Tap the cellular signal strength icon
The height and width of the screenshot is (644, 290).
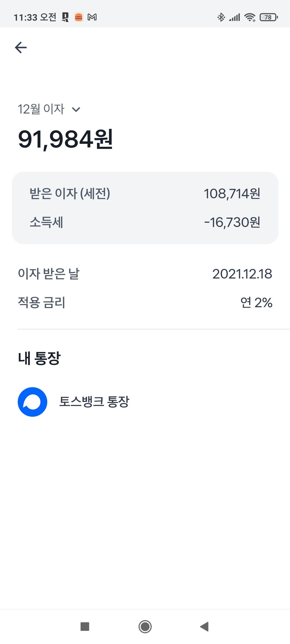point(234,17)
